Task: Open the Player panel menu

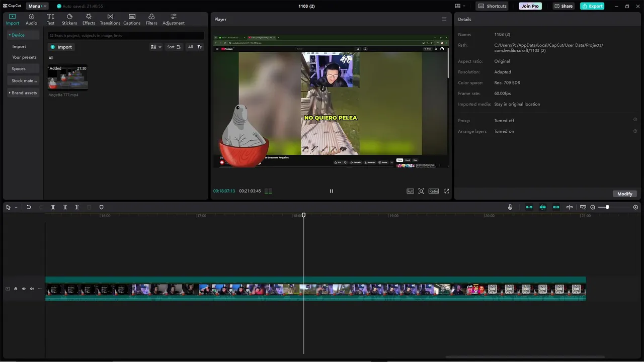Action: [x=444, y=19]
